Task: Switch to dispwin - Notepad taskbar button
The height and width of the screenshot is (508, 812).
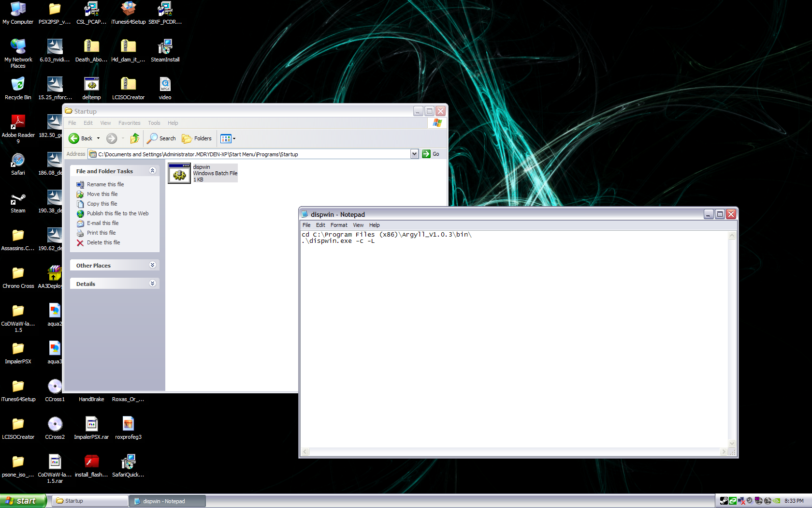Action: click(x=167, y=501)
